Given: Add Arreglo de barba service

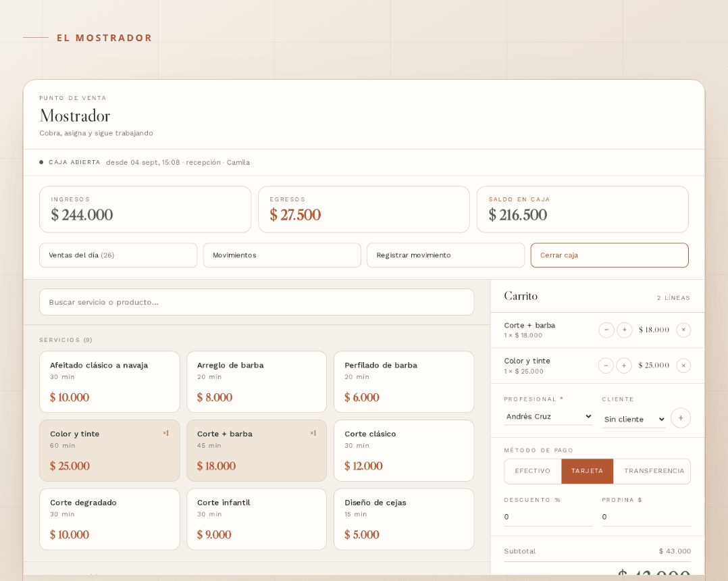Looking at the screenshot, I should pos(257,382).
